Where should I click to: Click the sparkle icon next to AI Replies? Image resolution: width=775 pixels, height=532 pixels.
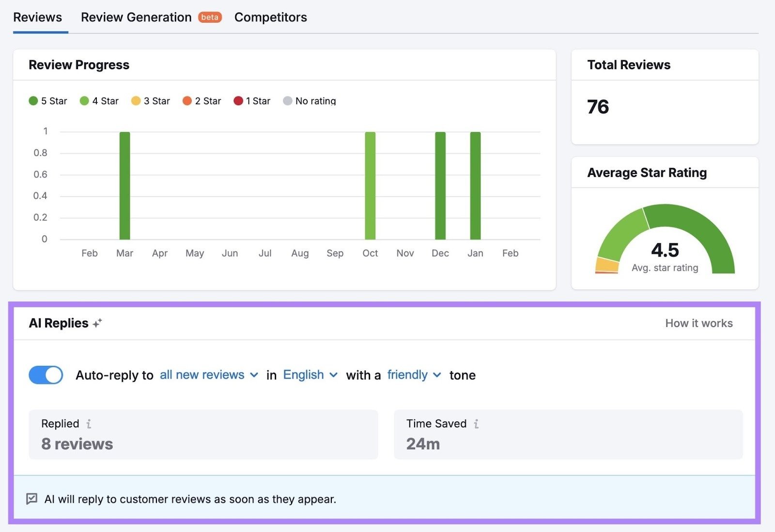coord(98,323)
